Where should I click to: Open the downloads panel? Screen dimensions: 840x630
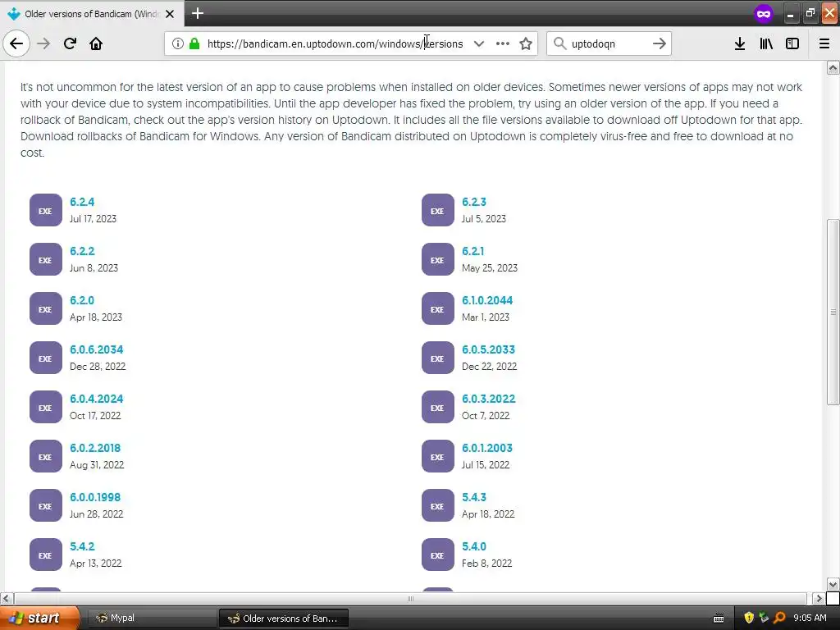coord(740,43)
